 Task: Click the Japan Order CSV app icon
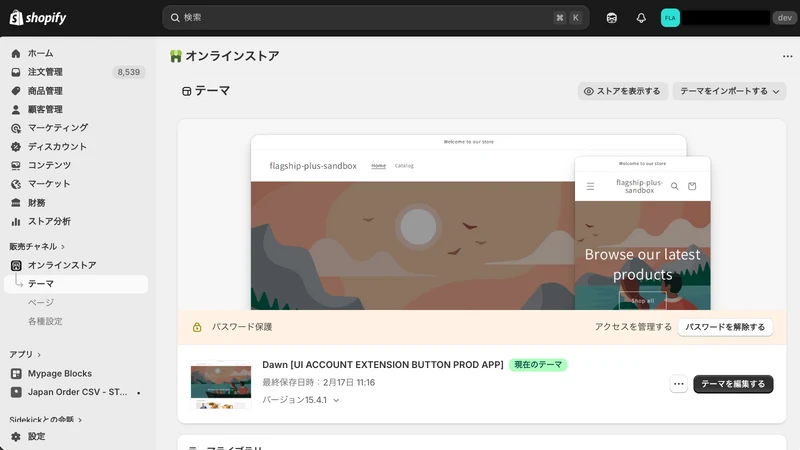(16, 392)
